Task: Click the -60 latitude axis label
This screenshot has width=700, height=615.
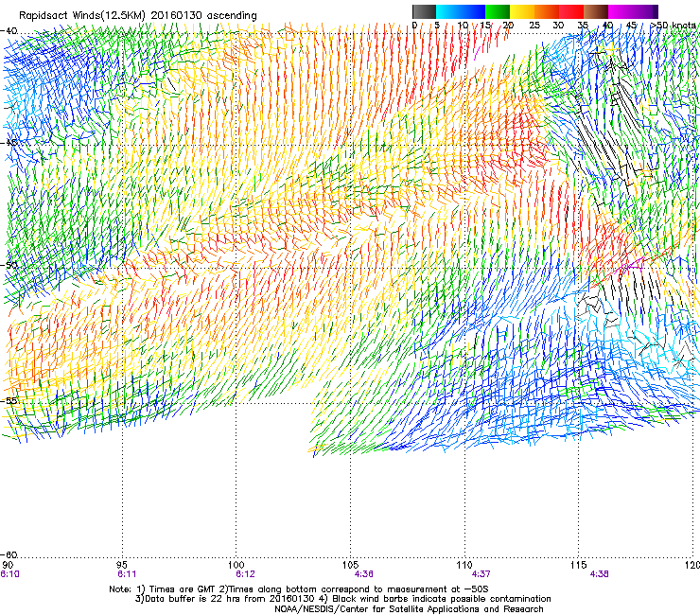Action: tap(9, 554)
